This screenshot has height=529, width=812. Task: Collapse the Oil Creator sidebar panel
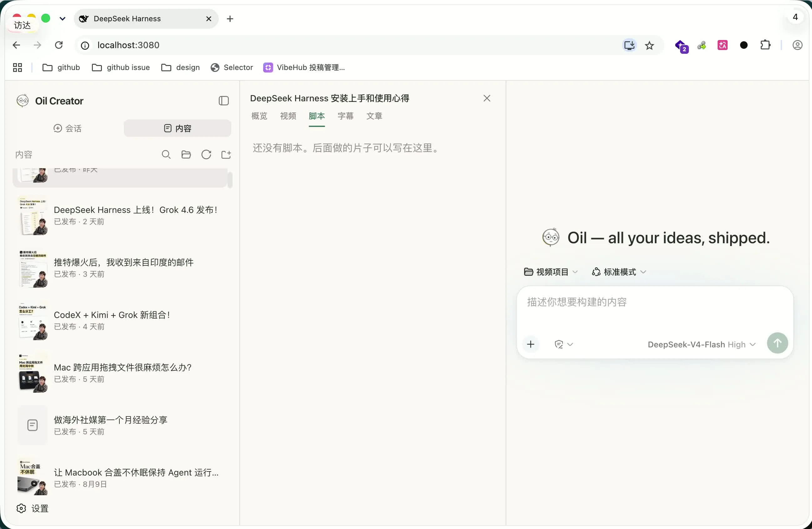[x=223, y=101]
